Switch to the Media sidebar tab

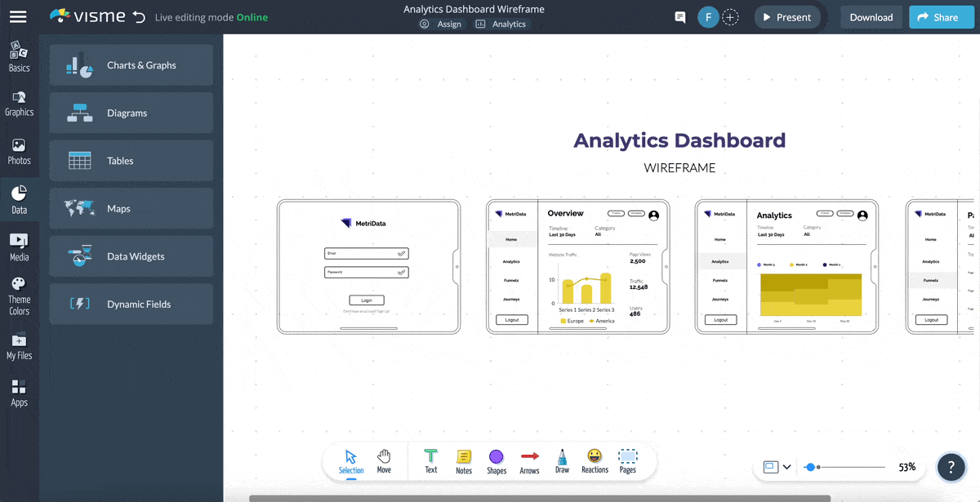[x=19, y=248]
